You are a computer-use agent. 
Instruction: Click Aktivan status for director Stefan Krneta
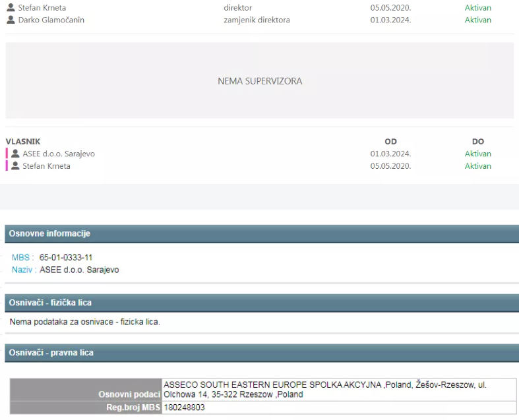(x=477, y=8)
